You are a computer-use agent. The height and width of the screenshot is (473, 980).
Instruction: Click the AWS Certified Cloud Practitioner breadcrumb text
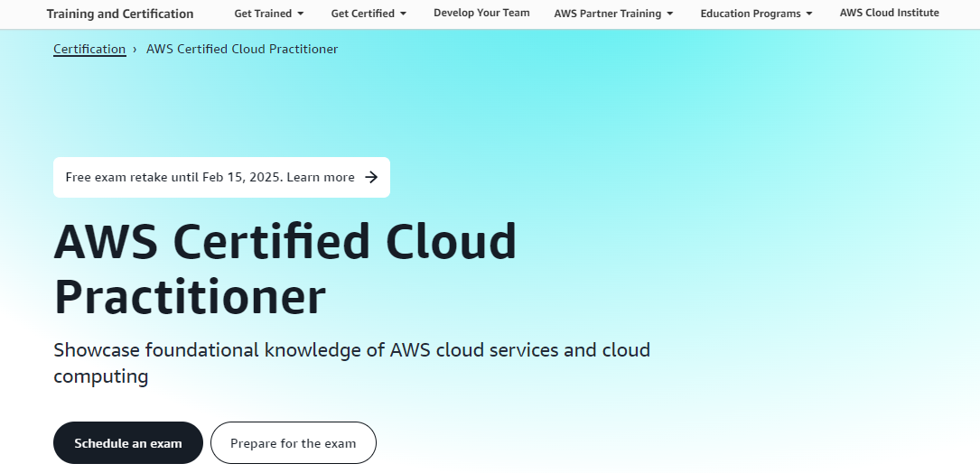click(242, 49)
